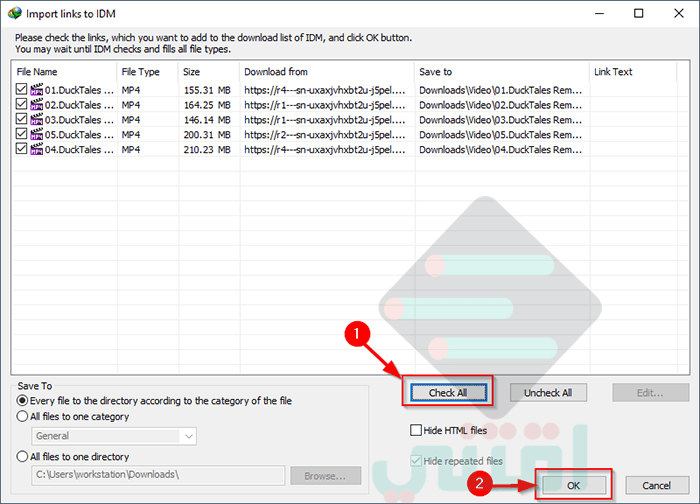Image resolution: width=700 pixels, height=504 pixels.
Task: Sort by Download from column header
Action: point(327,72)
